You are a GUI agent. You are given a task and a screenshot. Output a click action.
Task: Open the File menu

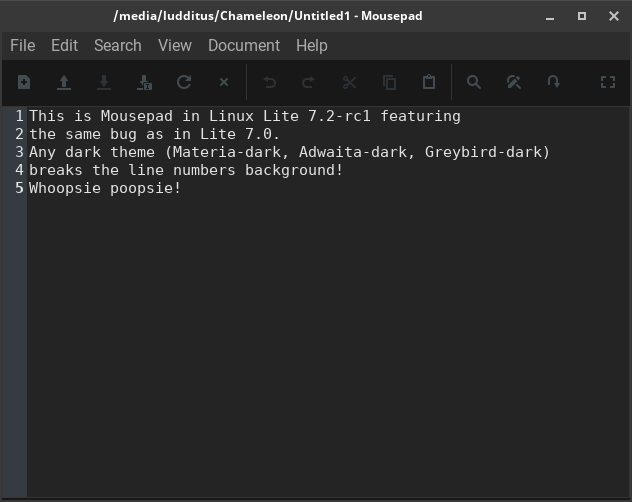(x=22, y=46)
